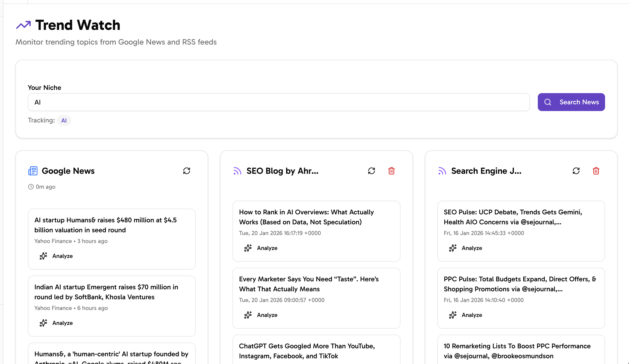
Task: Refresh the SEO Blog by Ahrefs feed
Action: point(371,171)
